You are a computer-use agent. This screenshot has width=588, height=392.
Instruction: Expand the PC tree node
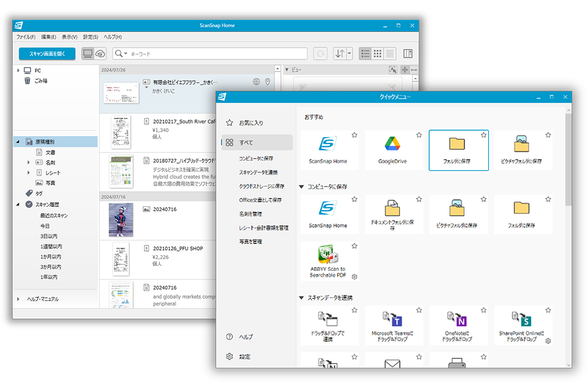coord(19,71)
